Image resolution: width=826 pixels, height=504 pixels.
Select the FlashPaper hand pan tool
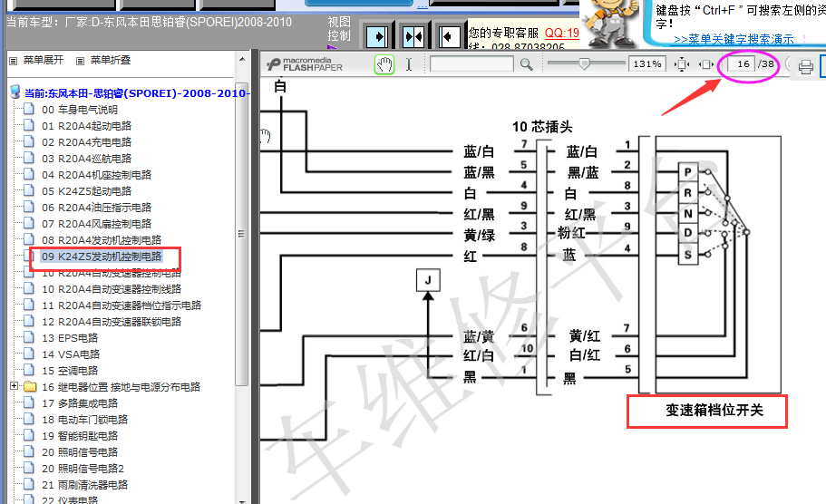[x=384, y=64]
